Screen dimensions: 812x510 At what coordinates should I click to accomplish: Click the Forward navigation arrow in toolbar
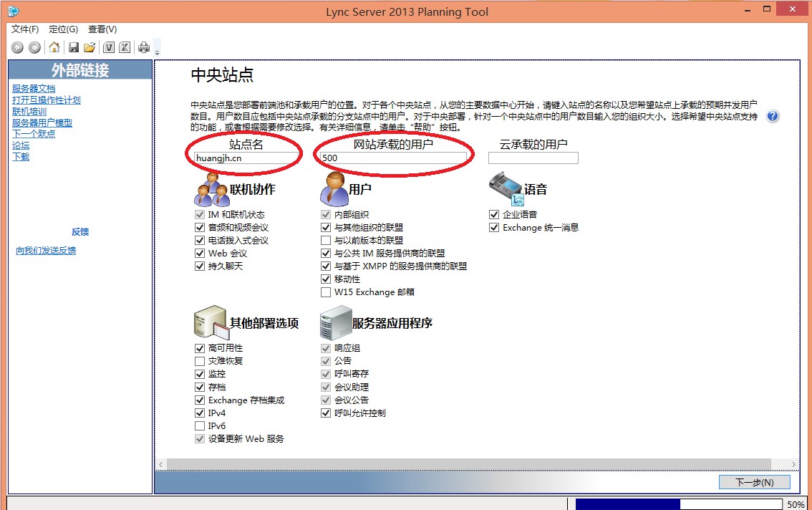click(34, 48)
